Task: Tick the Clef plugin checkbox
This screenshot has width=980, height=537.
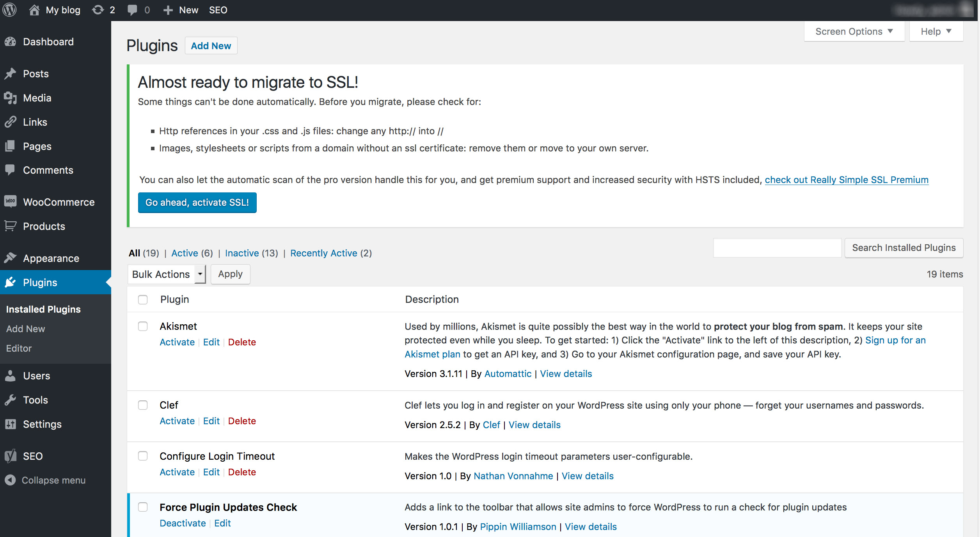Action: click(143, 405)
